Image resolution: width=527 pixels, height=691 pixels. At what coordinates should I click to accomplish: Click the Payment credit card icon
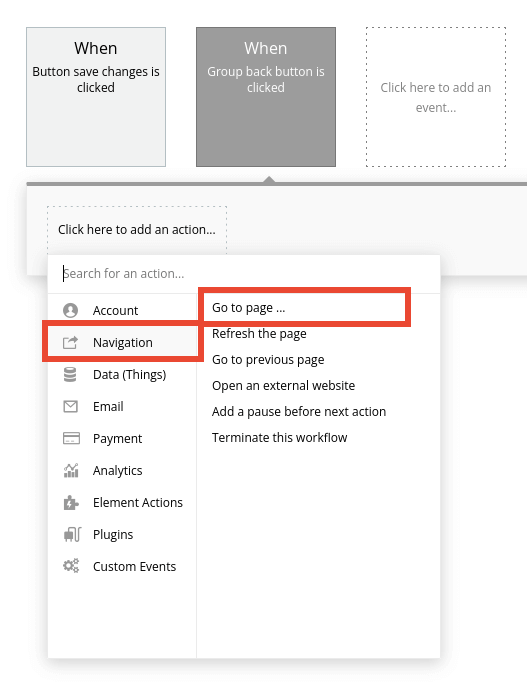click(x=71, y=438)
